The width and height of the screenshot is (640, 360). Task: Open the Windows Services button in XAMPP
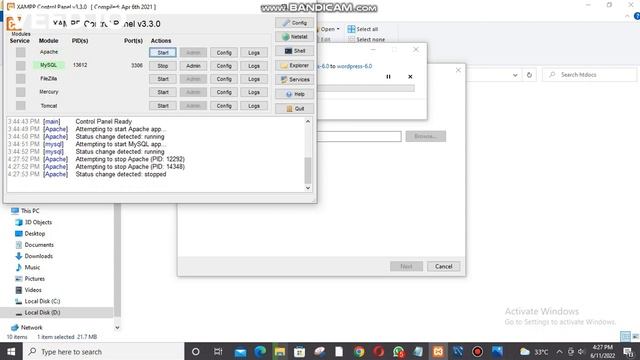pos(295,80)
